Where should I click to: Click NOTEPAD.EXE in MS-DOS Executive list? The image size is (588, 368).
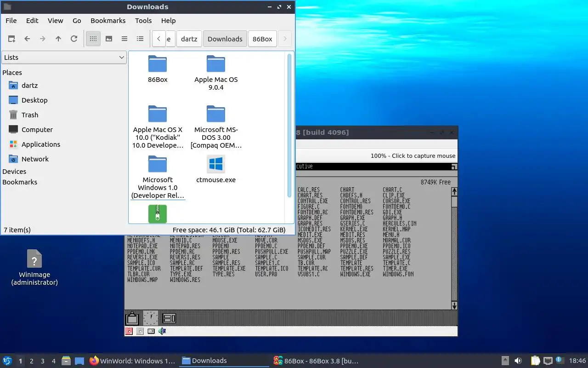[142, 246]
